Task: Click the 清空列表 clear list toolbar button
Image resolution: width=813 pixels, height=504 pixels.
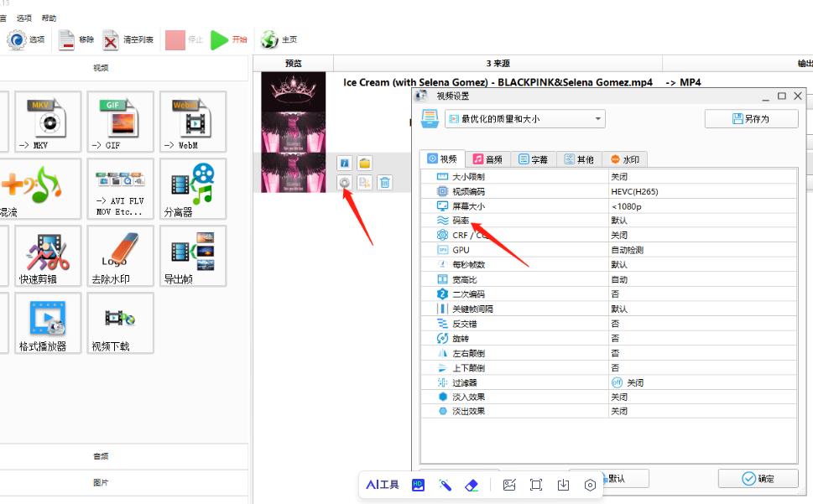Action: pos(128,40)
